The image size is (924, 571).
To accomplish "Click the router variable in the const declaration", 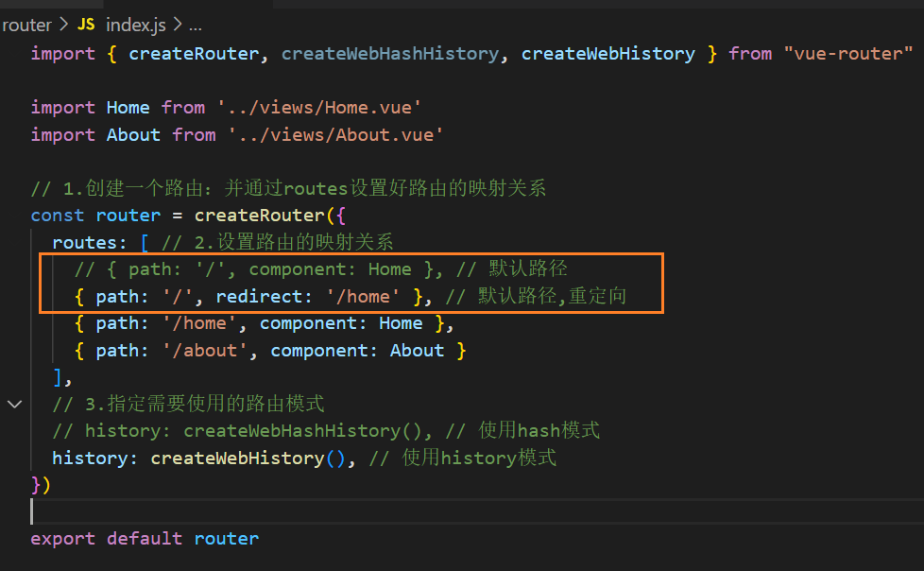I will [x=128, y=216].
